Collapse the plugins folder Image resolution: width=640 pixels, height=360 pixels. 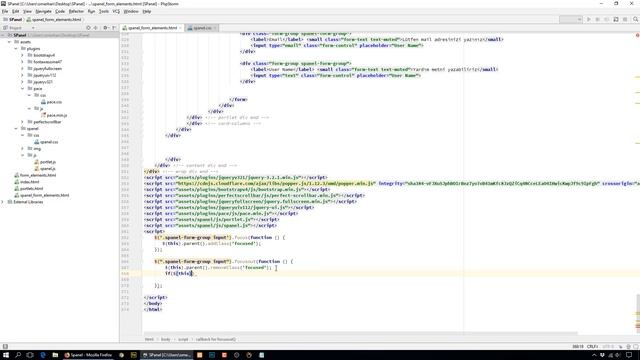click(x=16, y=49)
